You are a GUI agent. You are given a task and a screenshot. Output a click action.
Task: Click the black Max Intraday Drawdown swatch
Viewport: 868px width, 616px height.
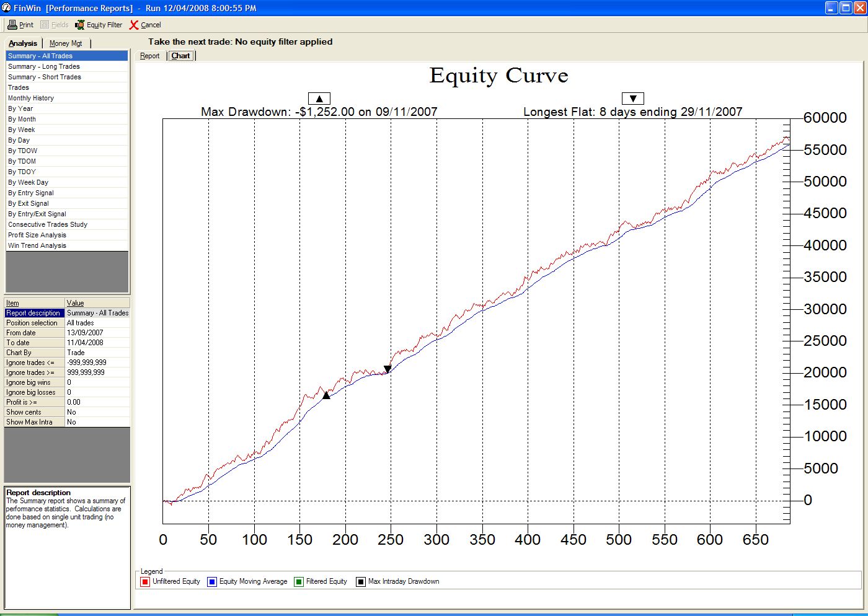point(361,581)
